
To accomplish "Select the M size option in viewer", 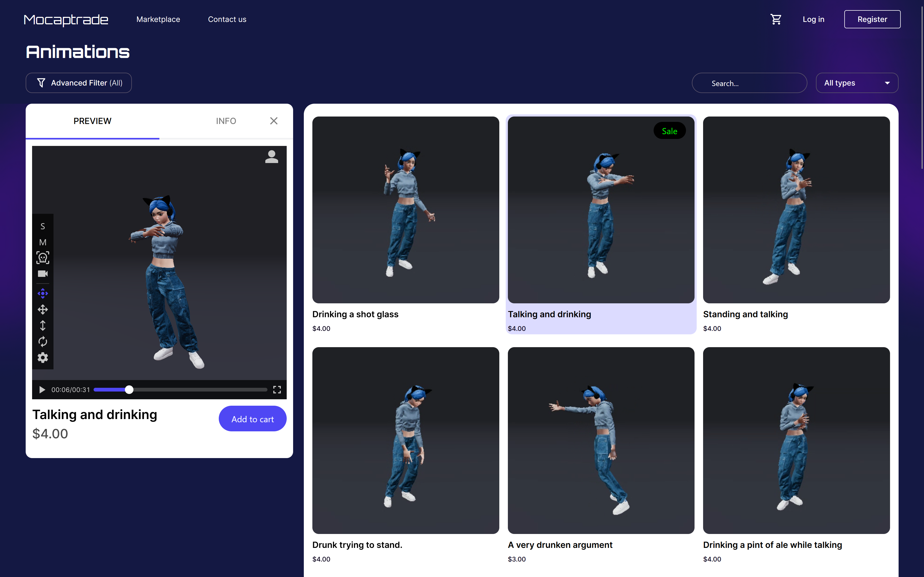I will click(x=43, y=242).
